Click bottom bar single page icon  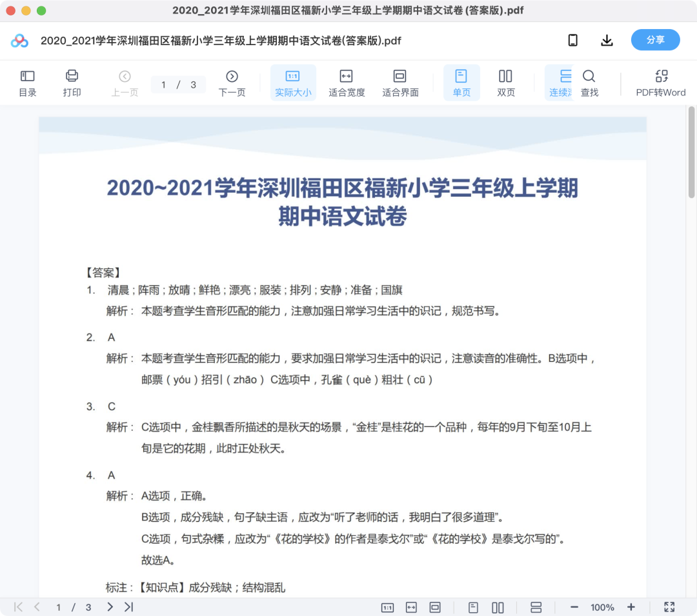coord(474,608)
